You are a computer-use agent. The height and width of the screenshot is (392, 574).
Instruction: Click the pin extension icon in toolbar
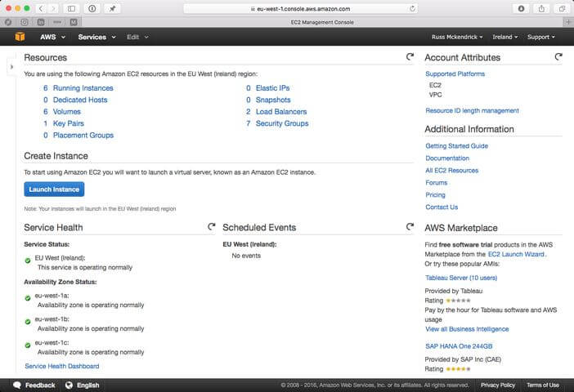pos(112,8)
